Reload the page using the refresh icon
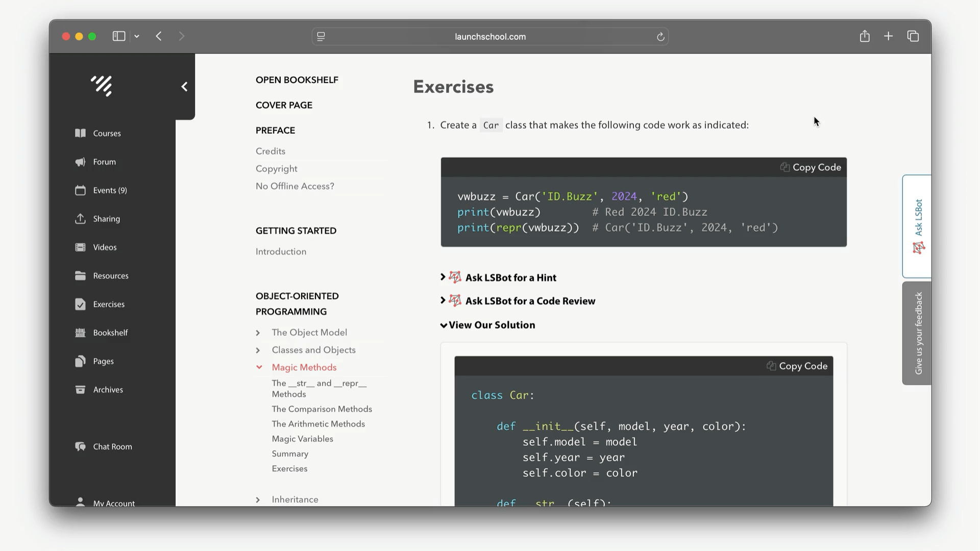This screenshot has height=551, width=980. pos(660,37)
